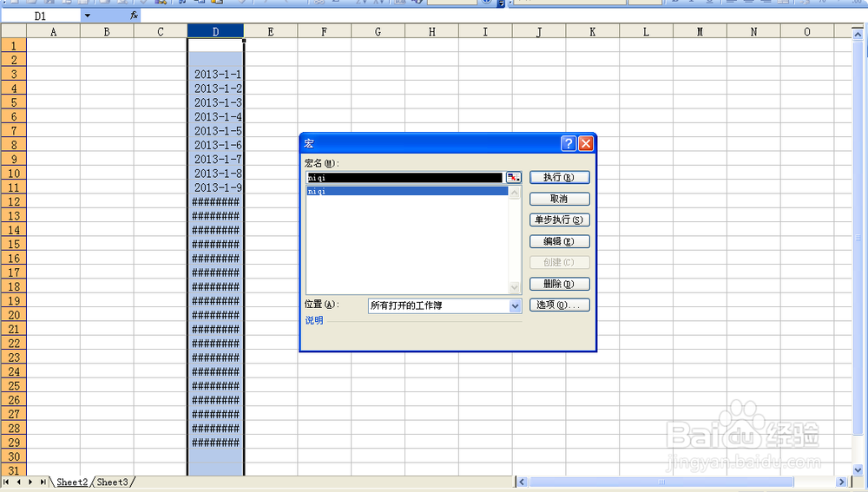Click the worksheet vertical scrollbar down arrow
The image size is (868, 492).
pyautogui.click(x=858, y=469)
